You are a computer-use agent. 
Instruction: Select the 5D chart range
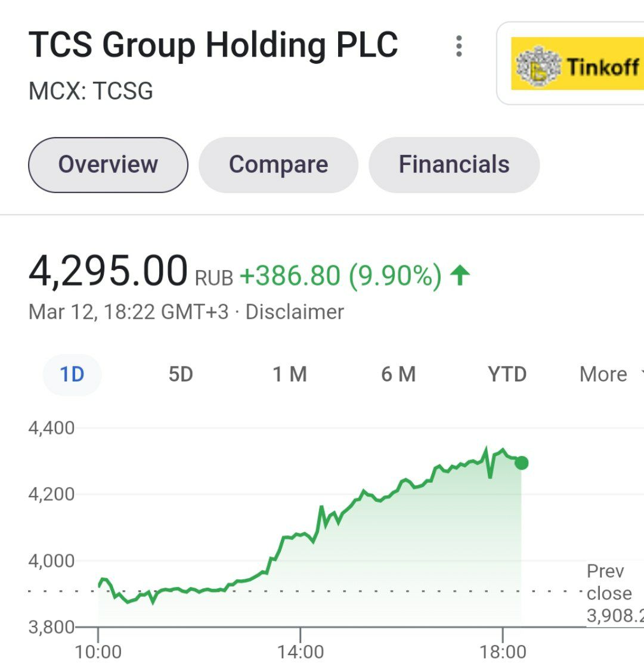point(181,374)
